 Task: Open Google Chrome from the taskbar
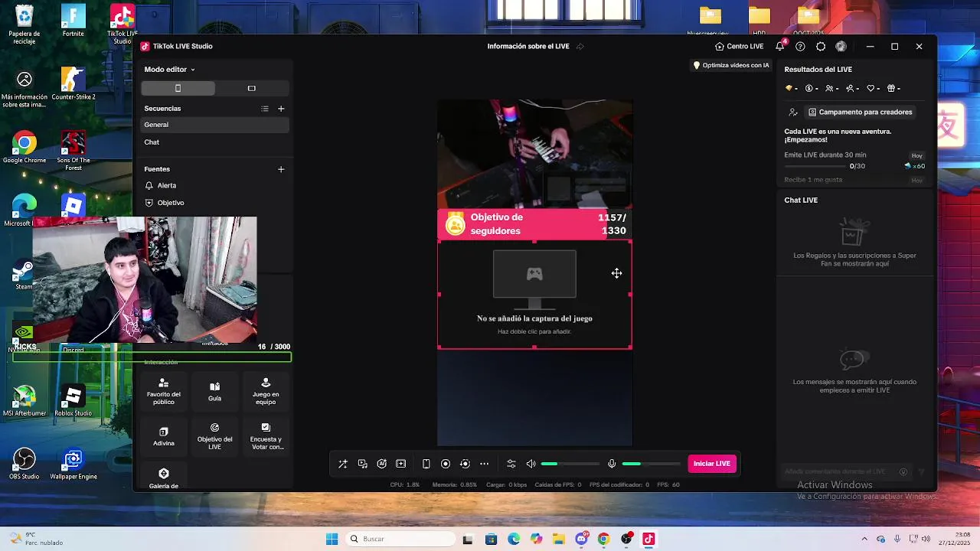tap(603, 539)
